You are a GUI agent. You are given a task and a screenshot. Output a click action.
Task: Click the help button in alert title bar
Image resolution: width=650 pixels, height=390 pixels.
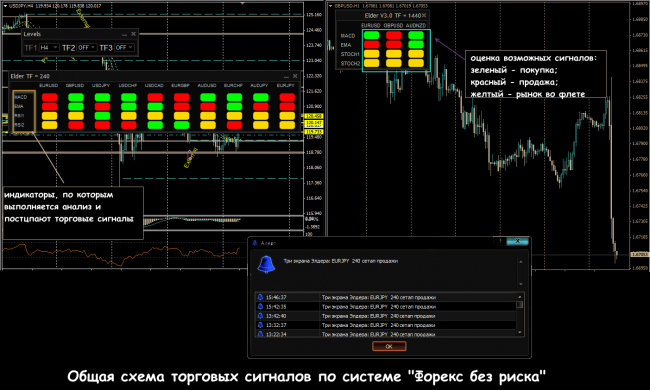500,241
